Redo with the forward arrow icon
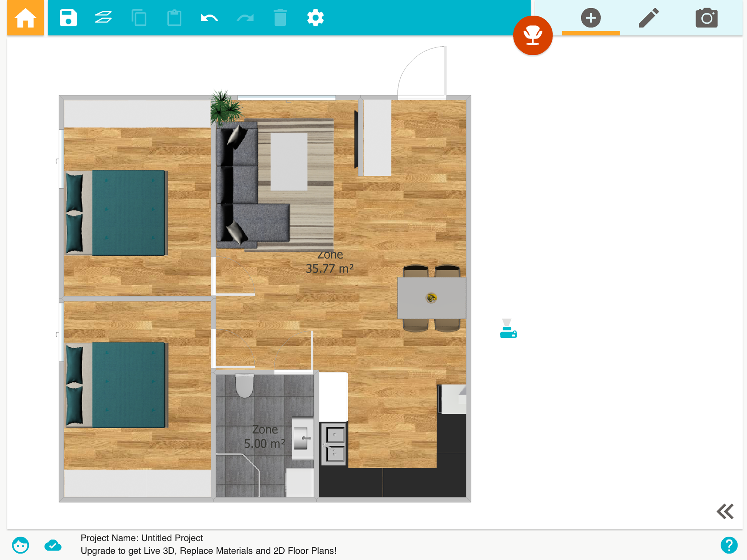Screen dimensions: 747x560 (x=245, y=18)
